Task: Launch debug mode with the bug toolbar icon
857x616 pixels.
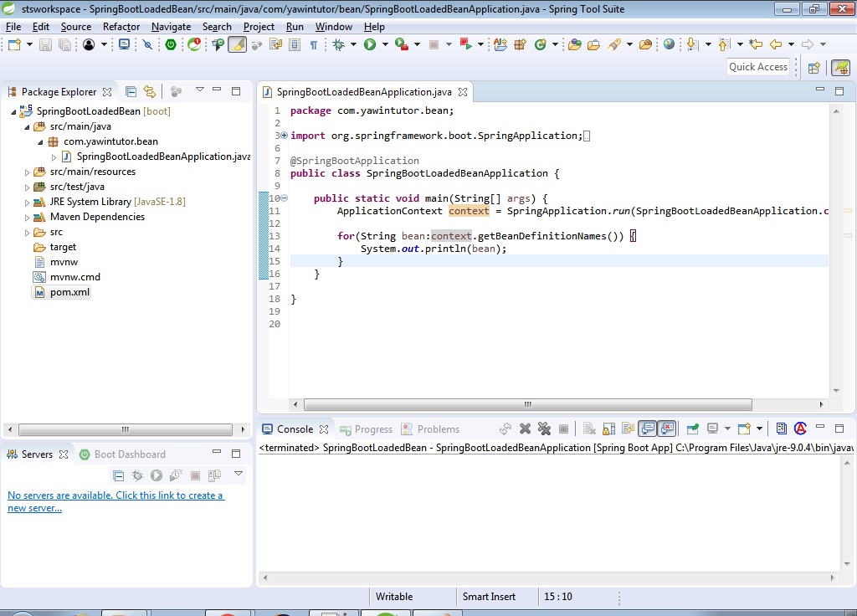Action: tap(339, 44)
